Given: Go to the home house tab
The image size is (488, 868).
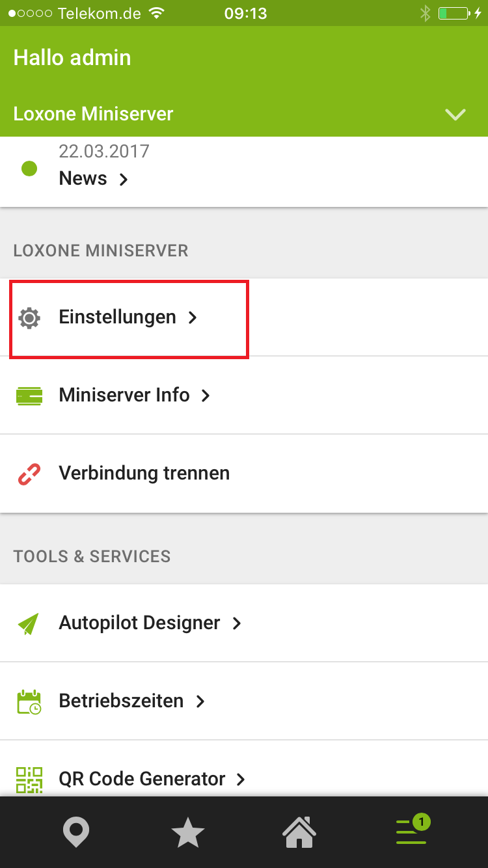Looking at the screenshot, I should click(299, 833).
